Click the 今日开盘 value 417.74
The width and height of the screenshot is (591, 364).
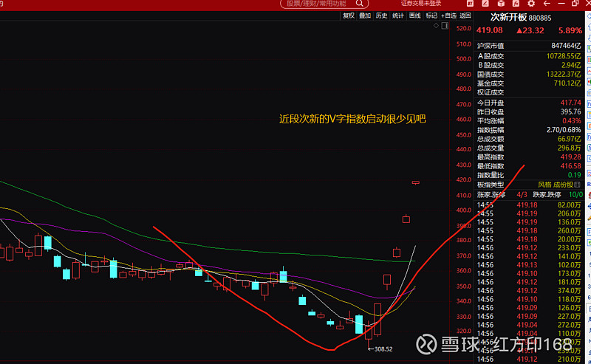pyautogui.click(x=571, y=103)
